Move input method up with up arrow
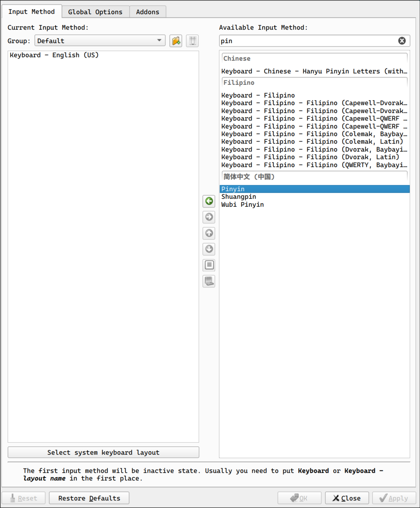This screenshot has height=508, width=420. click(x=209, y=233)
